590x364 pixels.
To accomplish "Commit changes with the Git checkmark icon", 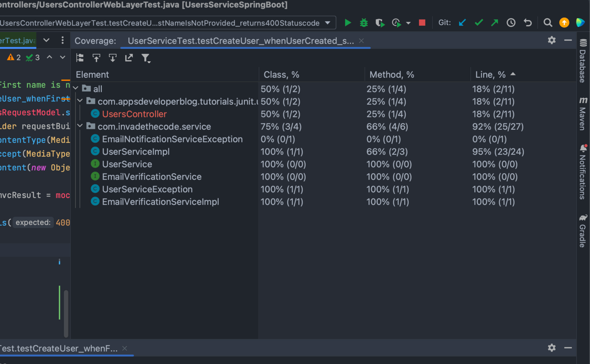I will point(479,23).
